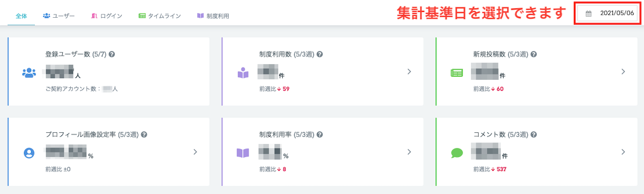Viewport: 644px width, 194px height.
Task: Click the green news post icon
Action: pos(457,73)
